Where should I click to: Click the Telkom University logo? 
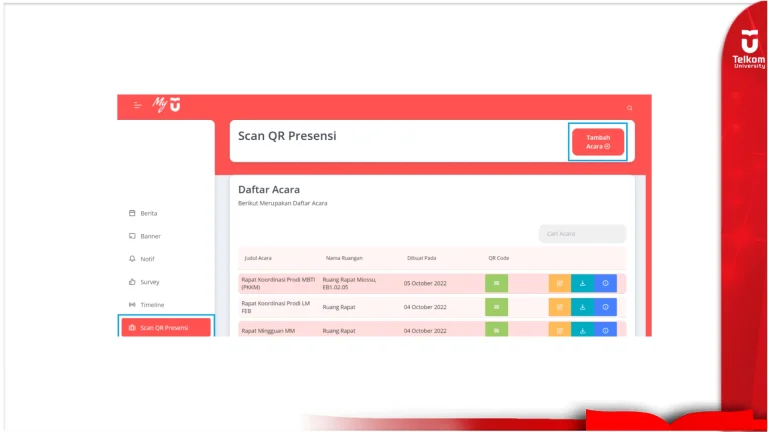click(x=749, y=48)
